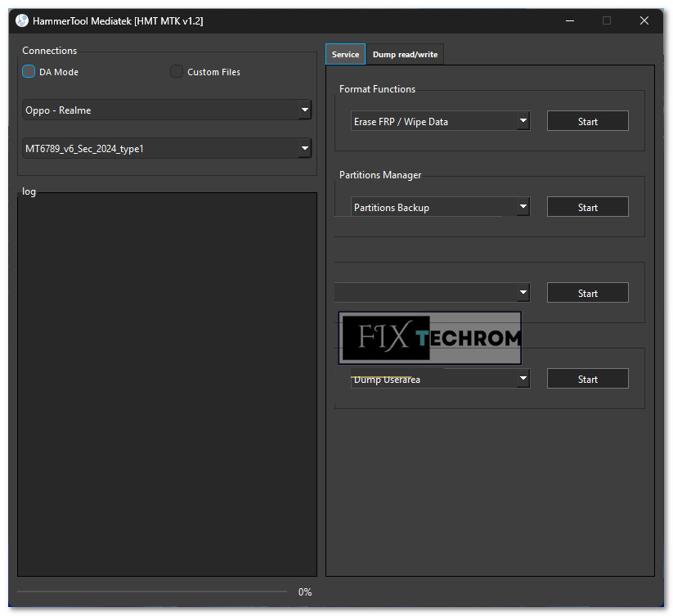Viewport: 673px width, 616px height.
Task: Click Start next to the empty dropdown
Action: pos(588,293)
